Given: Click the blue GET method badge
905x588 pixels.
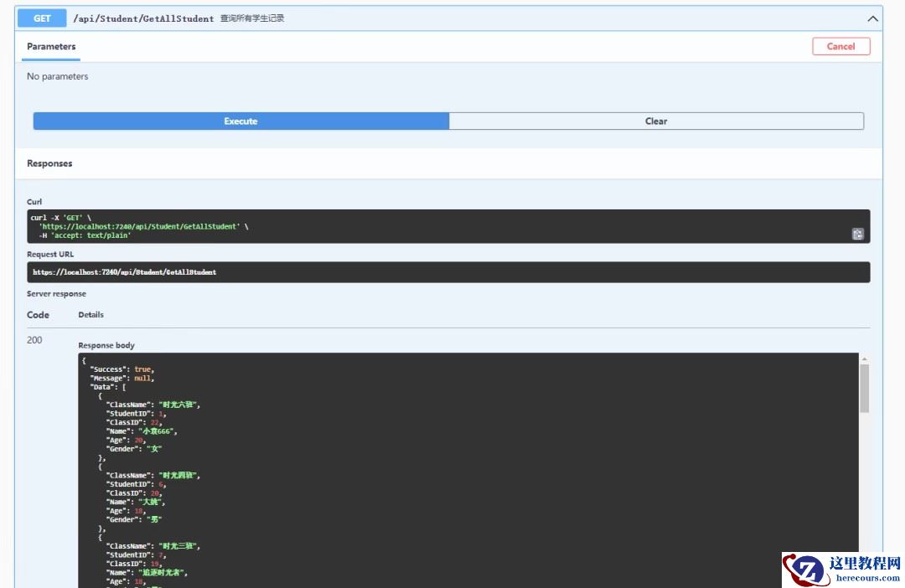Looking at the screenshot, I should [x=42, y=18].
